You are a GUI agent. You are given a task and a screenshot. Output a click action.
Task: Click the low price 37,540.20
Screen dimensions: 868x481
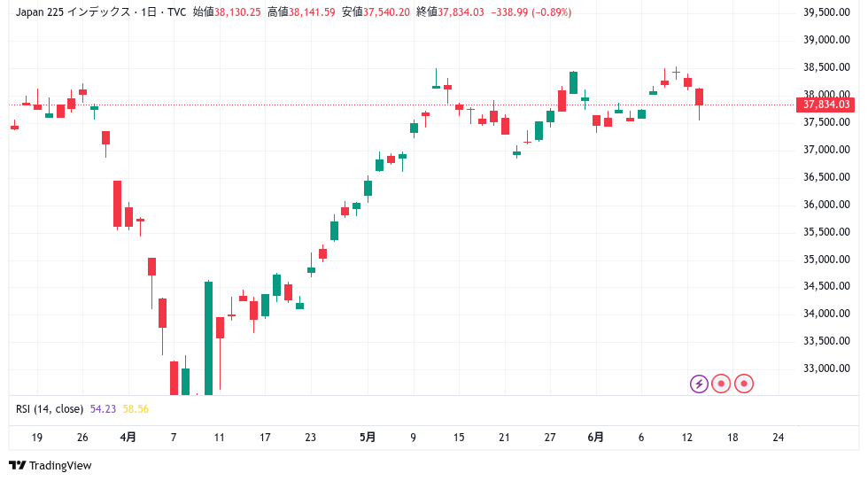click(x=386, y=12)
